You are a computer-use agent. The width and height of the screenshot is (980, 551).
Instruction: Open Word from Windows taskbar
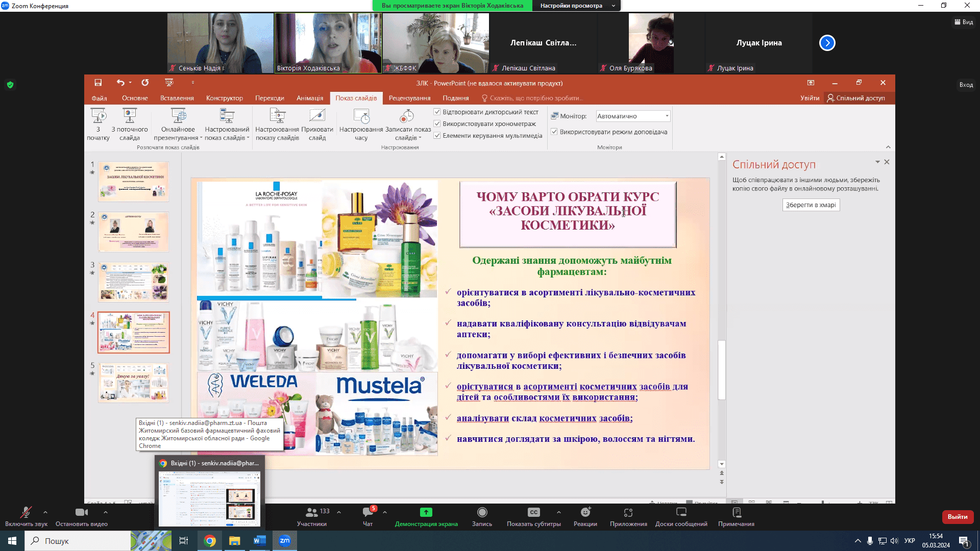tap(260, 541)
